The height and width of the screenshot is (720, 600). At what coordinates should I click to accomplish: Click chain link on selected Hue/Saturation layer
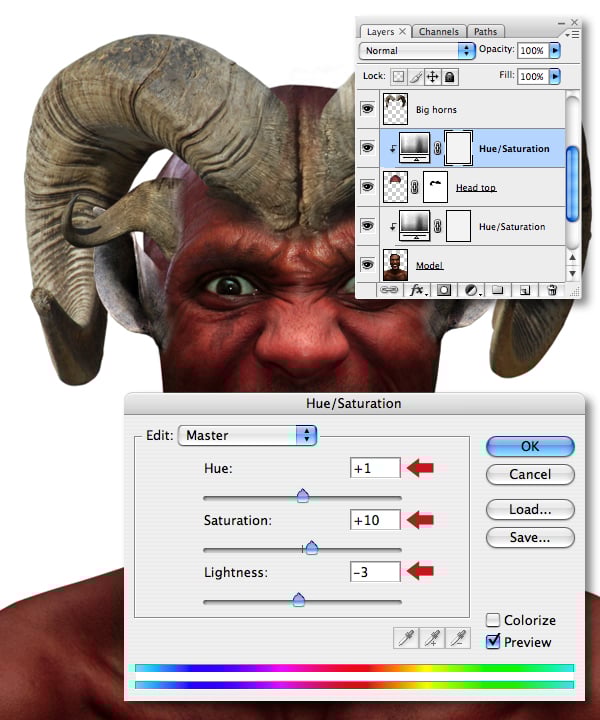point(437,148)
